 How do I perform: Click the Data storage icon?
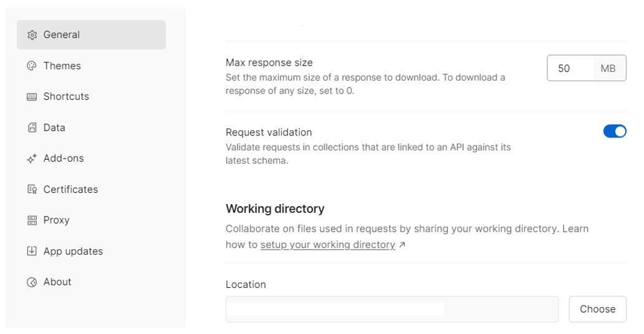[x=32, y=127]
